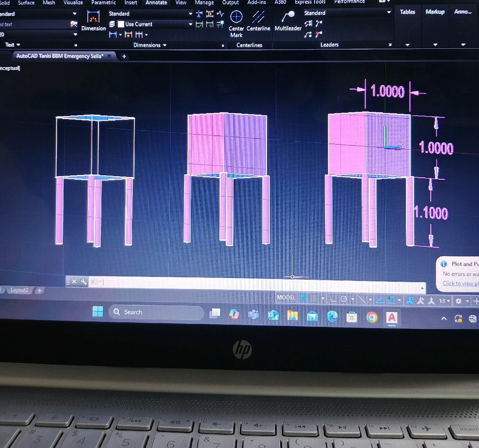This screenshot has height=448, width=479.
Task: Click in the command line input field
Action: coord(259,283)
